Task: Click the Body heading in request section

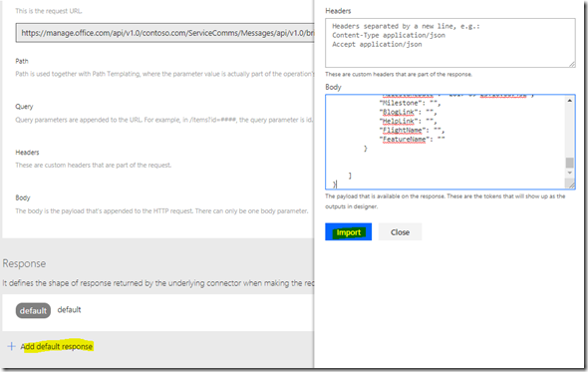Action: click(23, 197)
